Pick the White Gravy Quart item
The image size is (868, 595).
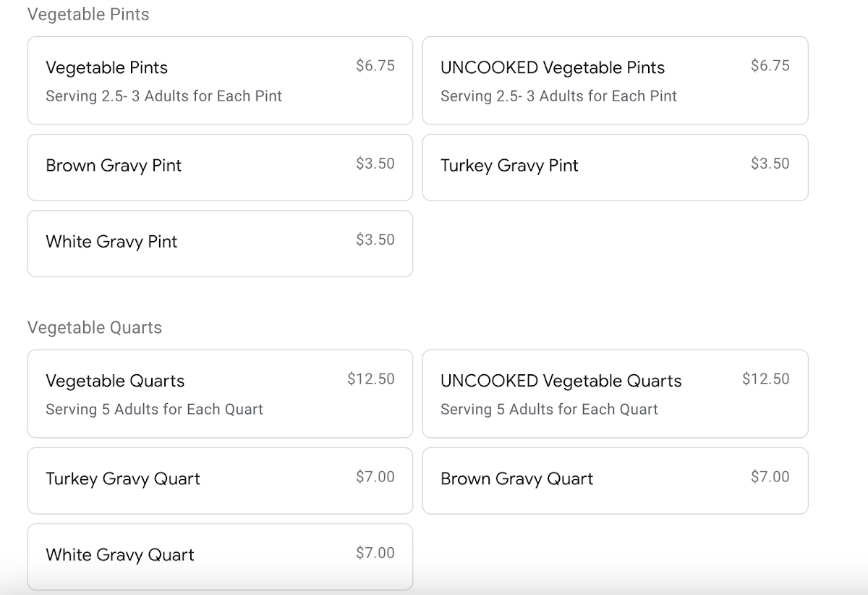(x=220, y=557)
